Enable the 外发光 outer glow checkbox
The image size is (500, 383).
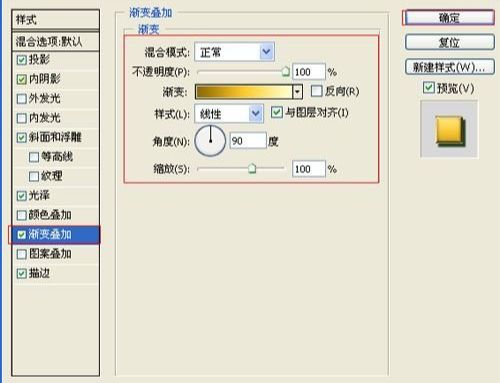[x=22, y=99]
